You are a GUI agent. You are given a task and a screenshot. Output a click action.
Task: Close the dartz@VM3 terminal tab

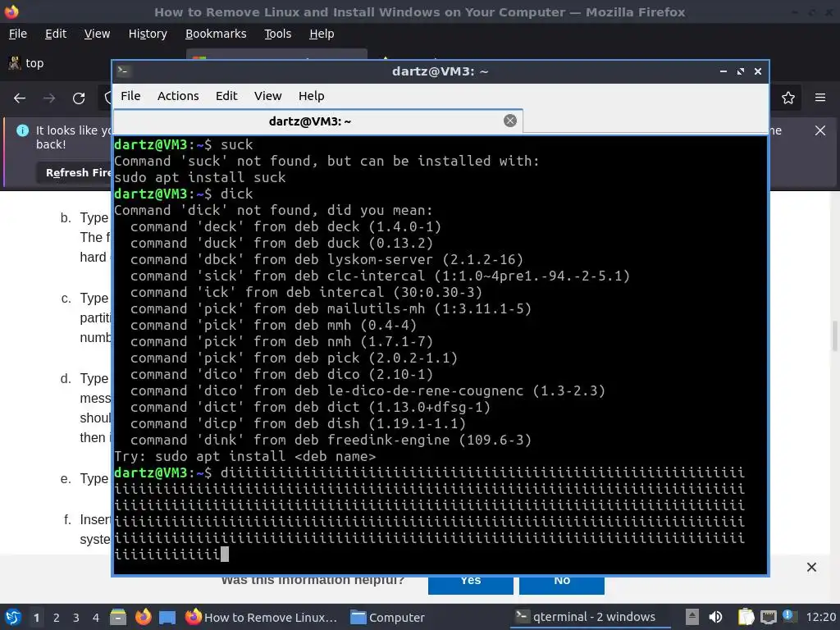[x=510, y=121]
